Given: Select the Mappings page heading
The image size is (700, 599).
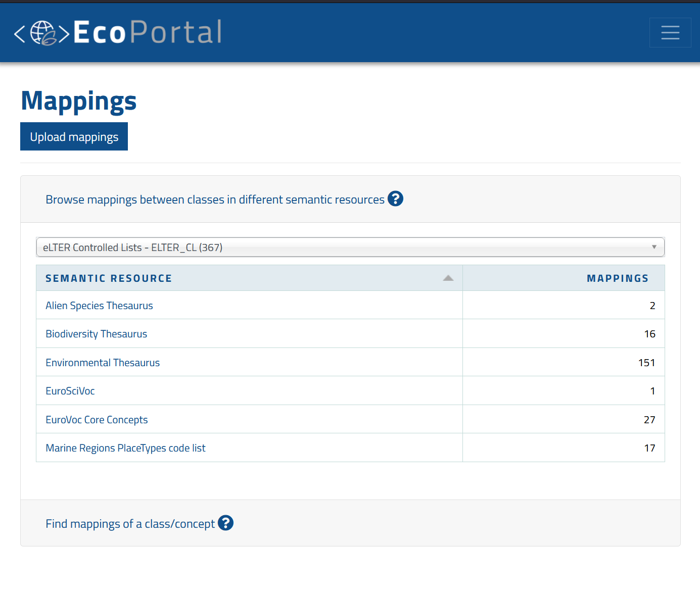Looking at the screenshot, I should tap(78, 101).
